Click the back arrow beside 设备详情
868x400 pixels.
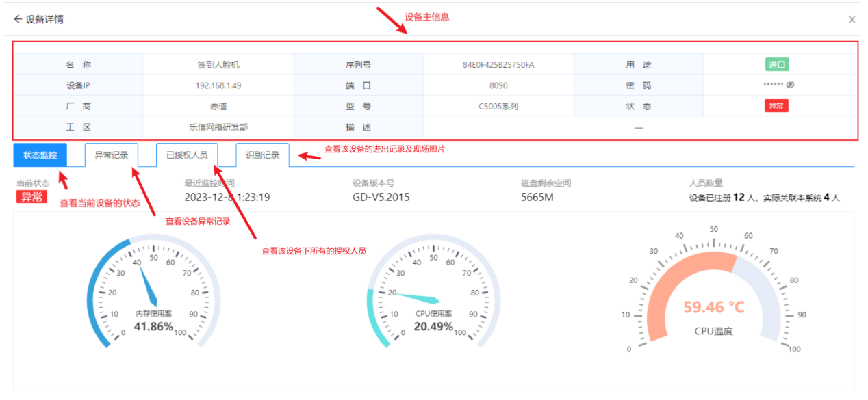(18, 19)
